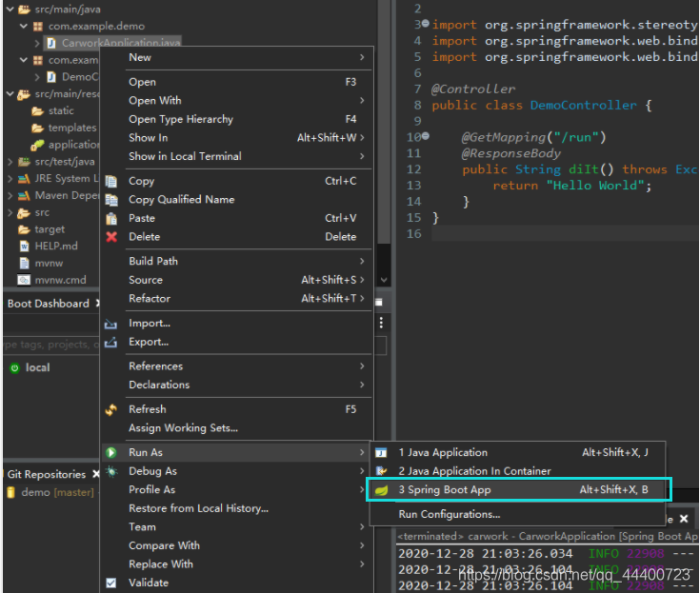
Task: Close the Git Repositories view
Action: pyautogui.click(x=95, y=474)
